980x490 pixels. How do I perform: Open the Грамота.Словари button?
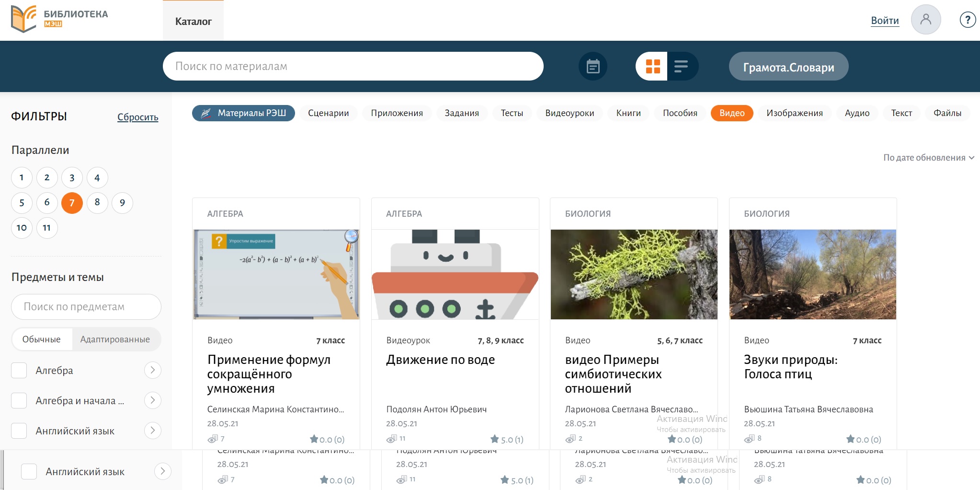point(788,66)
